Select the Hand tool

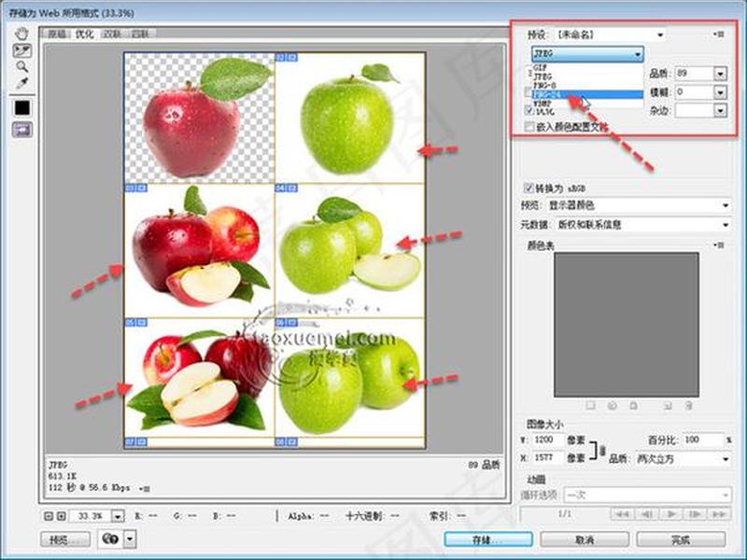pos(21,34)
